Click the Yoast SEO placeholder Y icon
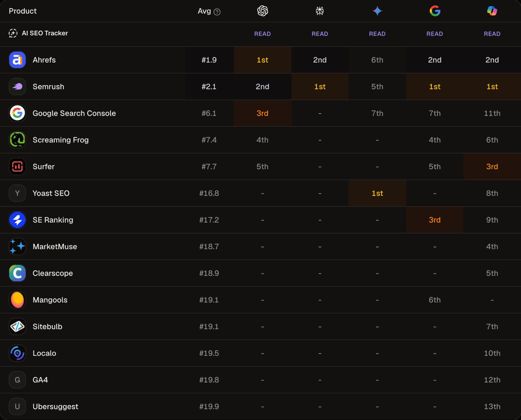Image resolution: width=521 pixels, height=420 pixels. coord(17,193)
